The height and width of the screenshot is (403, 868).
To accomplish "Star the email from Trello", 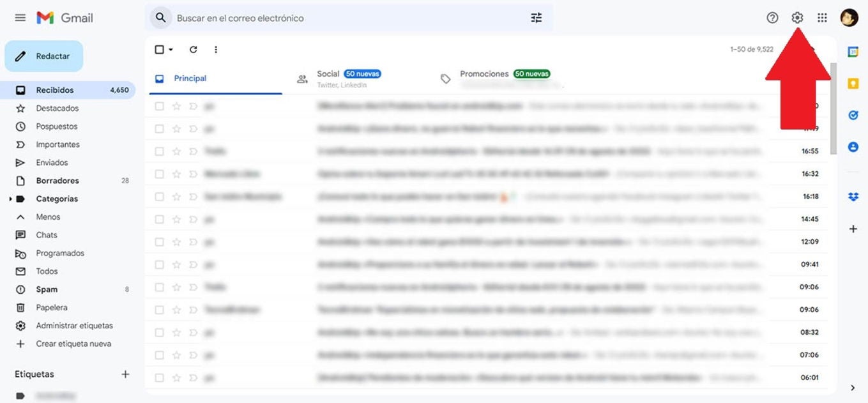I will [x=175, y=151].
